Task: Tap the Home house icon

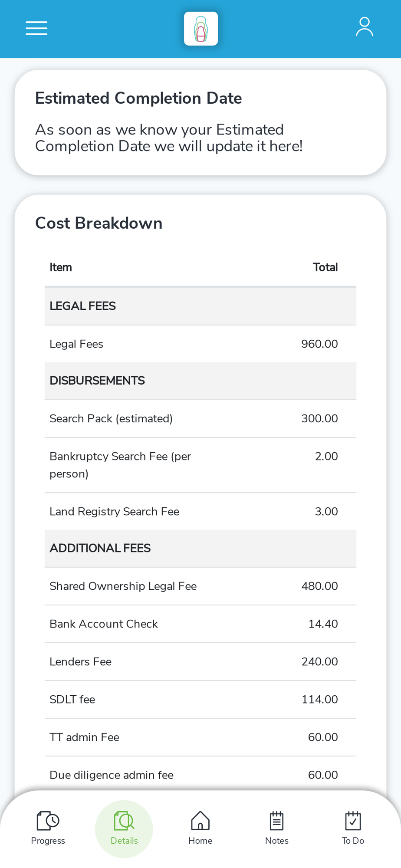Action: (x=200, y=821)
